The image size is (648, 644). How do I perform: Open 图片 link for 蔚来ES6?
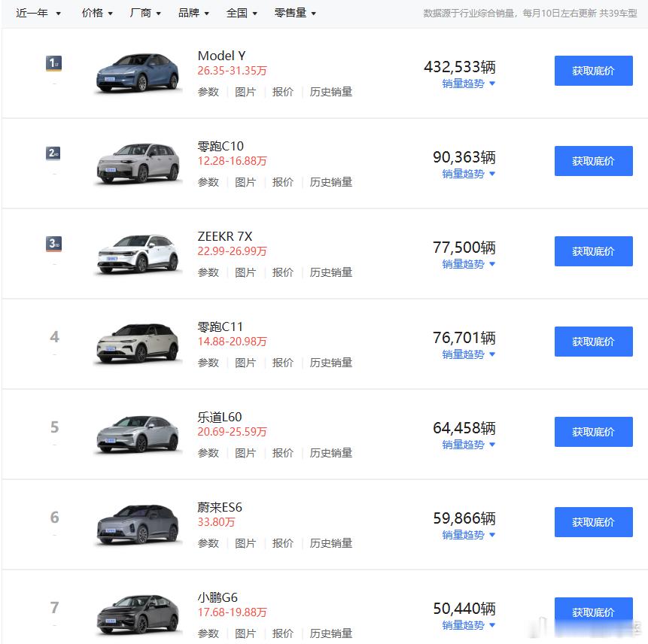245,543
